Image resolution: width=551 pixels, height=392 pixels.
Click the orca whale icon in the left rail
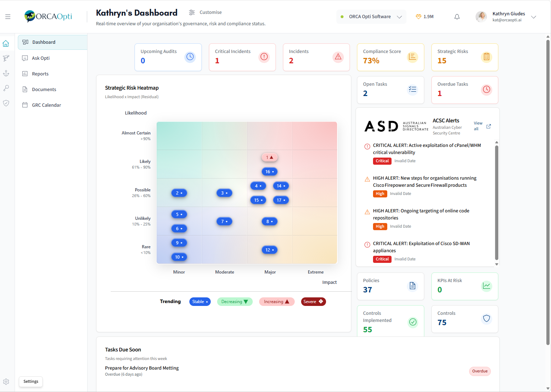coord(6,58)
